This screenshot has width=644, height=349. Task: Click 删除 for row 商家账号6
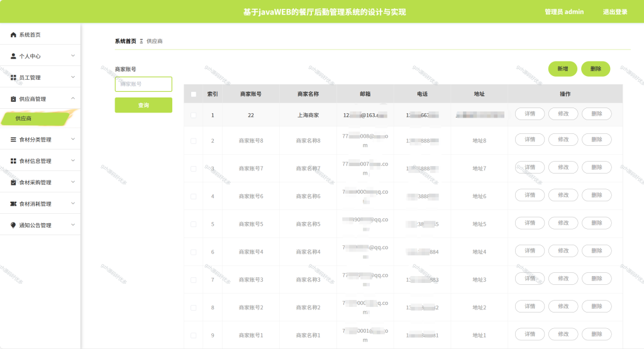tap(596, 195)
